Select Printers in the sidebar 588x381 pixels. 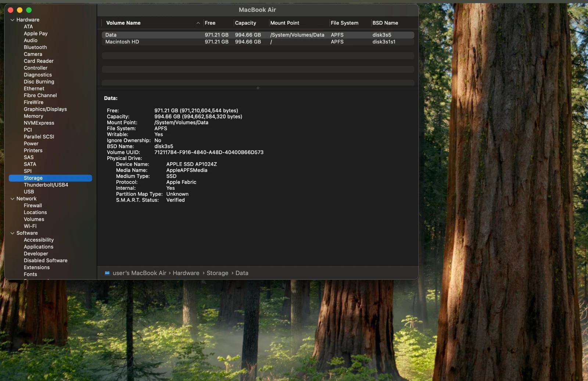(33, 150)
